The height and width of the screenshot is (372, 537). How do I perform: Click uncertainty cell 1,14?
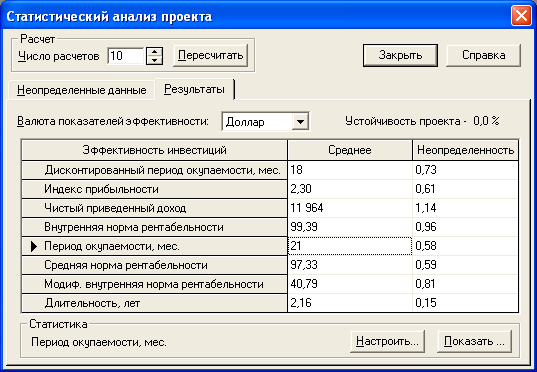click(465, 208)
